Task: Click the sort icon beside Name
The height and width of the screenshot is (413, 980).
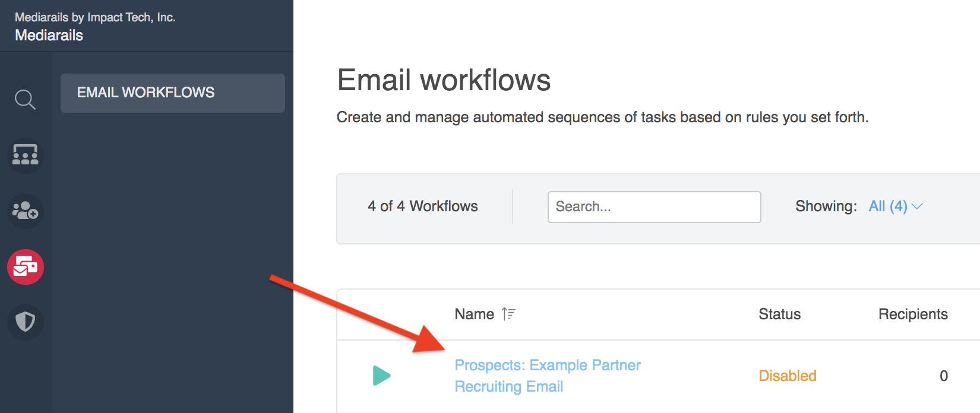Action: coord(508,314)
